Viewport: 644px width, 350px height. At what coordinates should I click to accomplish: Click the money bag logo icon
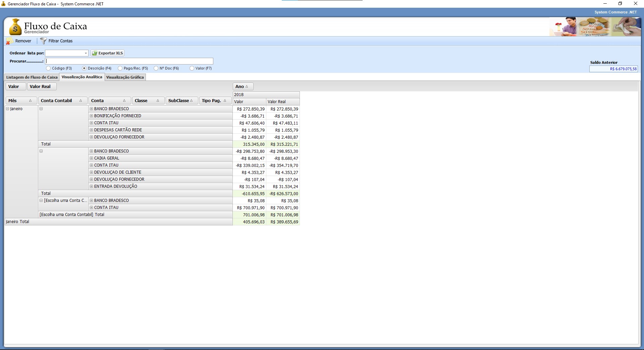coord(15,28)
